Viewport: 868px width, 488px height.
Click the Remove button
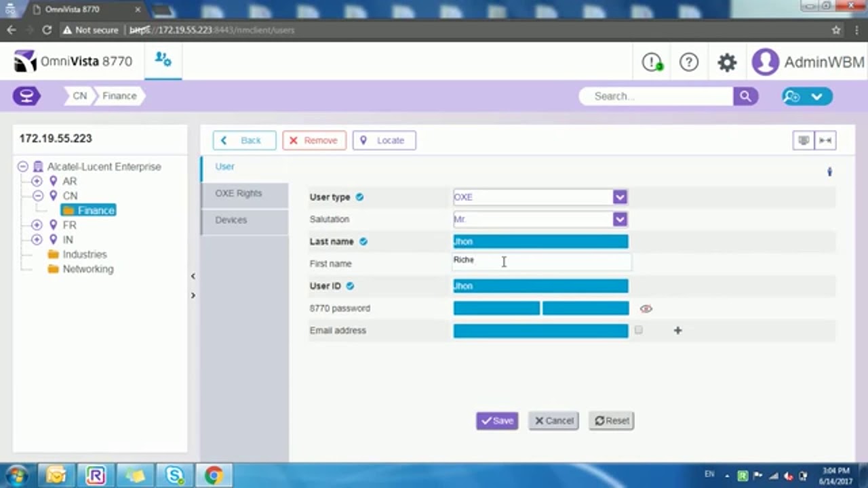click(314, 140)
